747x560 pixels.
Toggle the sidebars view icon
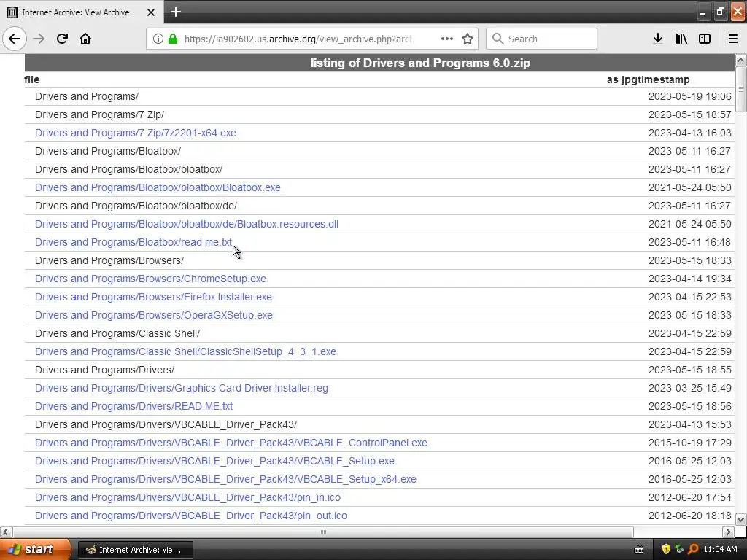[705, 39]
